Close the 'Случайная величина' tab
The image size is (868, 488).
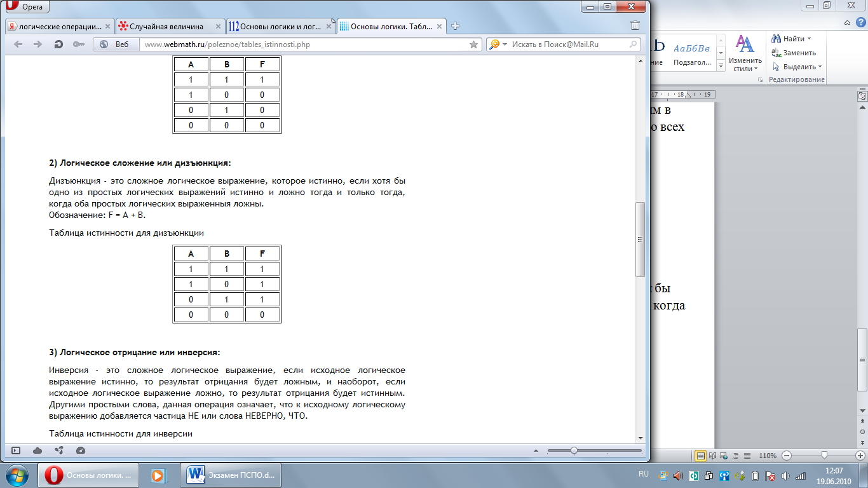[x=217, y=27]
